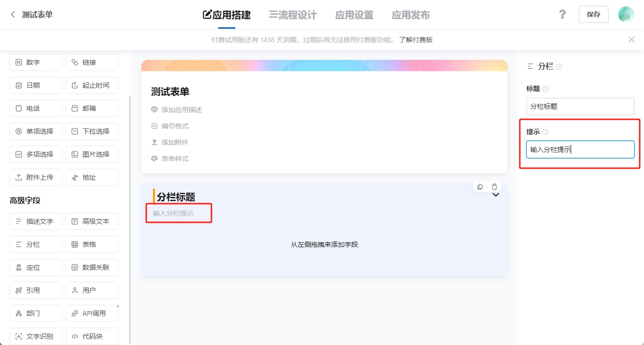Image resolution: width=644 pixels, height=345 pixels.
Task: Click help icon beside 提示 label
Action: click(545, 132)
